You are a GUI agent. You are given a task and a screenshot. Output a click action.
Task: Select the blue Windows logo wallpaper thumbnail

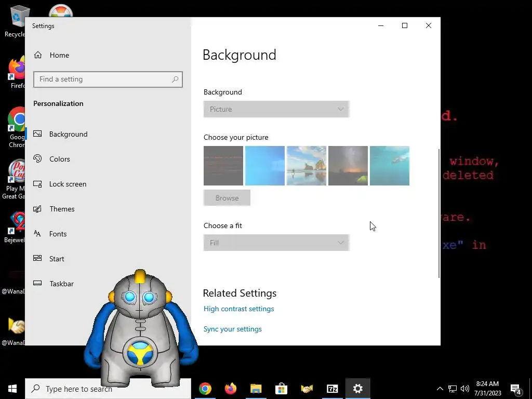point(265,166)
